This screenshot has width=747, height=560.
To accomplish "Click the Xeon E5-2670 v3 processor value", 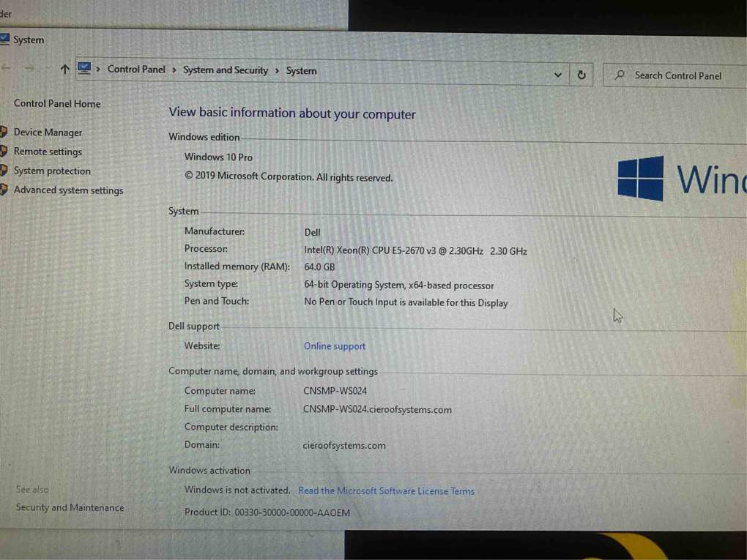I will 415,251.
